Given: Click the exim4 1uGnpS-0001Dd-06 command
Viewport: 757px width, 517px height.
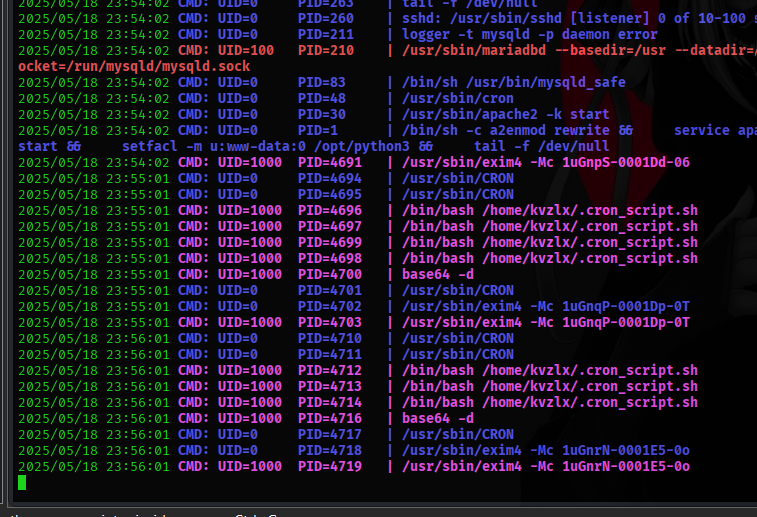Looking at the screenshot, I should [x=545, y=162].
